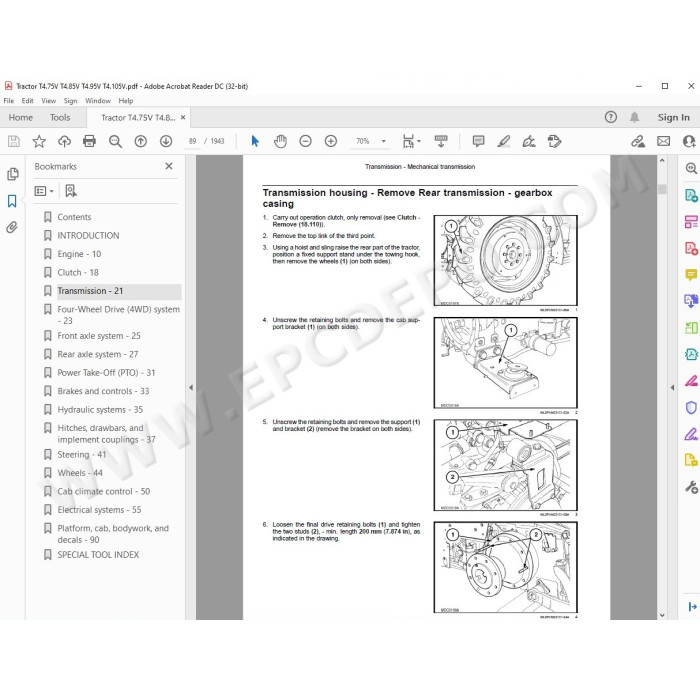Toggle the Bookmarks side panel icon

[12, 201]
